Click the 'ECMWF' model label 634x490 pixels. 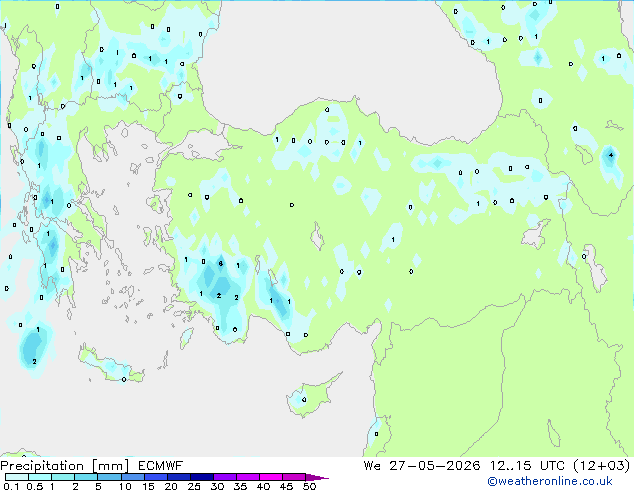point(161,466)
